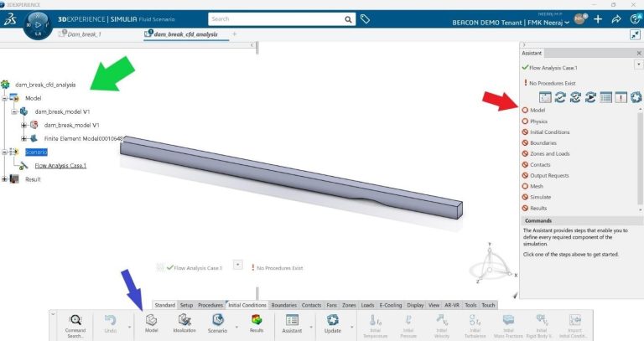This screenshot has height=341, width=644.
Task: Click the check-and-update arrows icon in Assistant
Action: tap(575, 98)
